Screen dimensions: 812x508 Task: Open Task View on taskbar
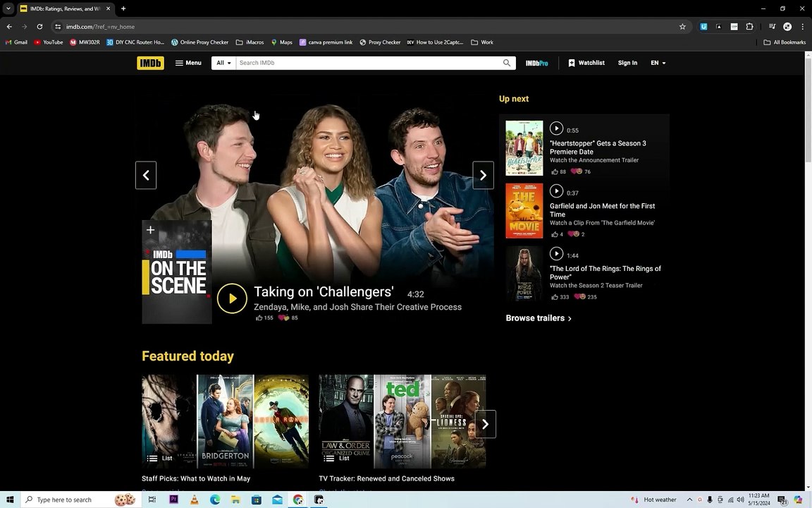pos(152,500)
